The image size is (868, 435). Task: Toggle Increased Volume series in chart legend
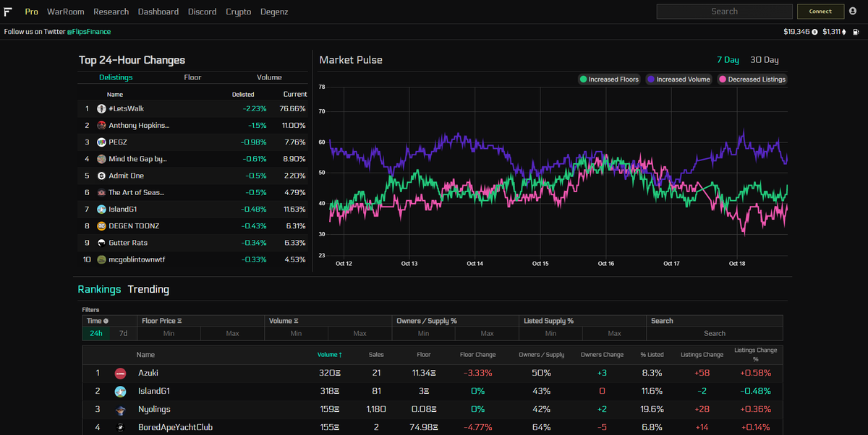point(679,79)
